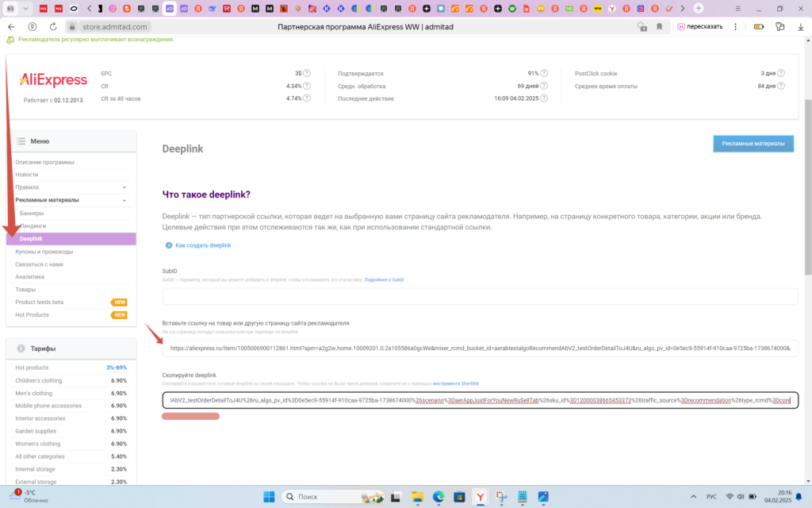Image resolution: width=812 pixels, height=508 pixels.
Task: Click the help icon next to Средн. обработка
Action: pos(544,86)
